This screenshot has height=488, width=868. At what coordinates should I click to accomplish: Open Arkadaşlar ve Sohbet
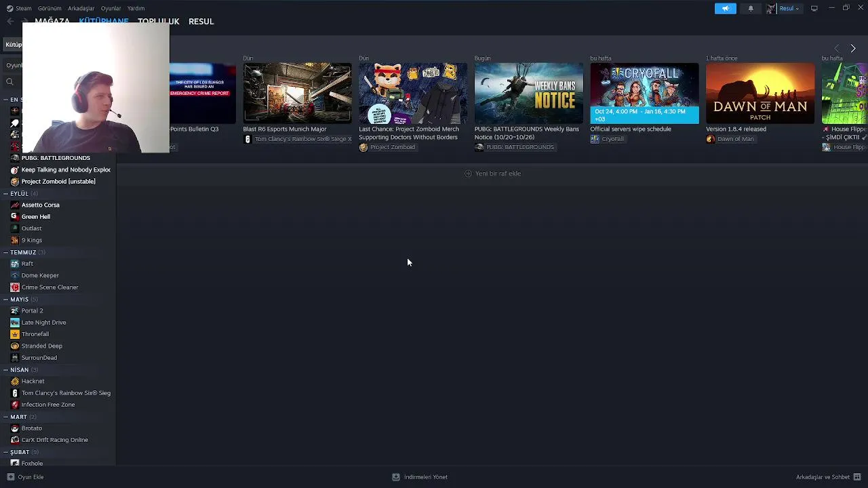point(829,477)
